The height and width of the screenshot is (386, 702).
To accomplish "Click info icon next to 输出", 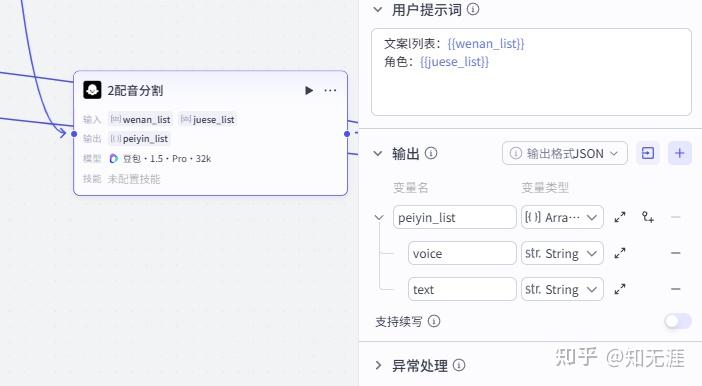I will pyautogui.click(x=431, y=153).
